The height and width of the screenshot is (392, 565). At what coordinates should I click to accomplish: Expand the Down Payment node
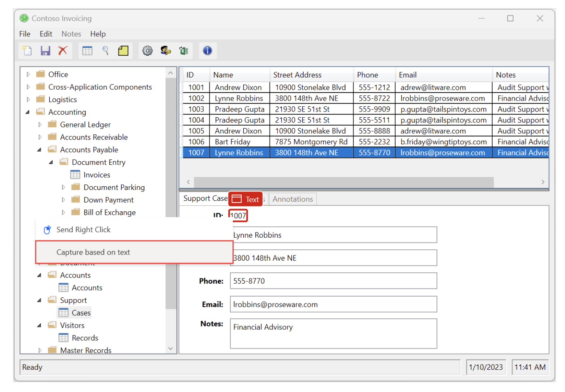(x=63, y=200)
